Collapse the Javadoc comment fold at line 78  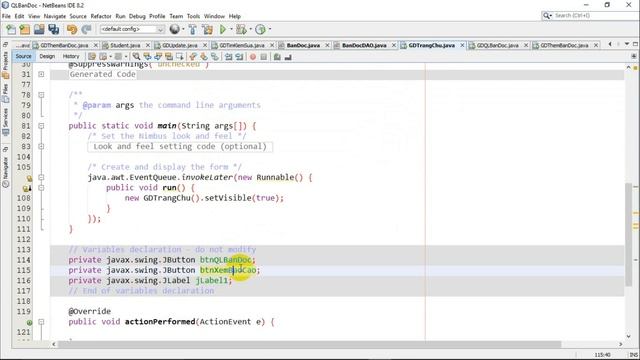coord(41,95)
